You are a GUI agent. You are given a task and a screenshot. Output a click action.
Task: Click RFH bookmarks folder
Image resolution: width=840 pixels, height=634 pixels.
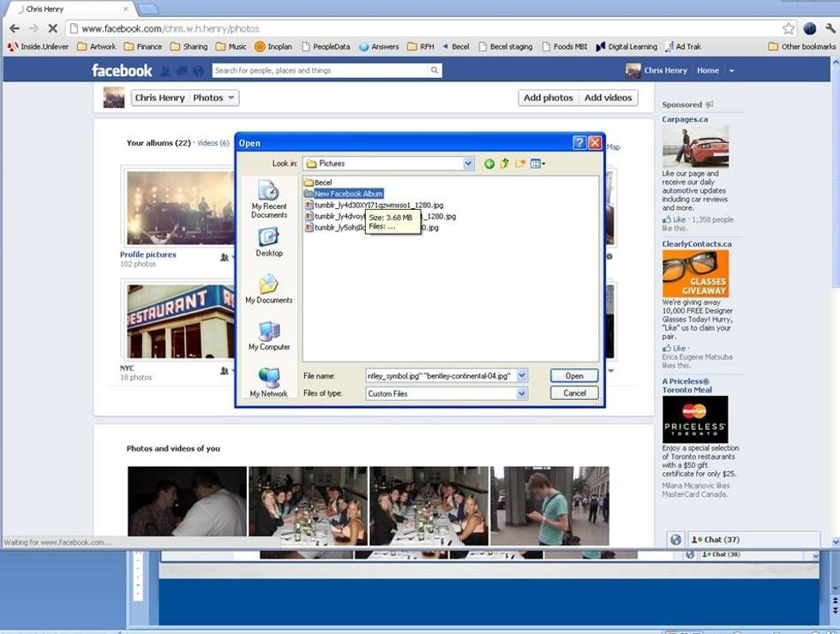421,46
